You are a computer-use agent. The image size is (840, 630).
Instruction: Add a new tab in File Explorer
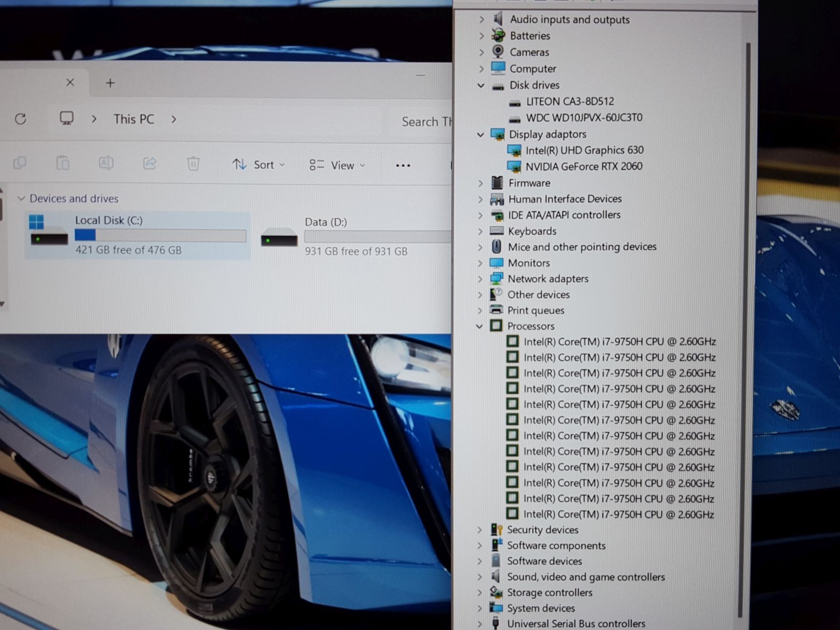pos(110,83)
